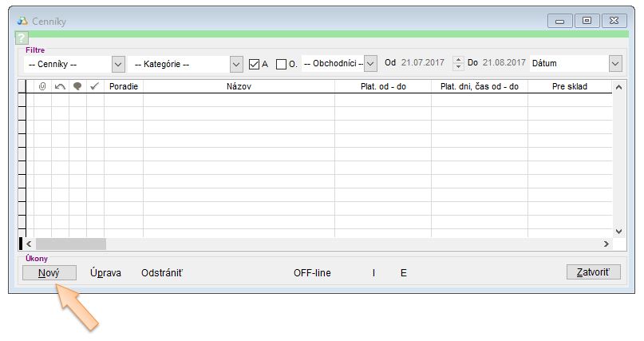
Task: Click the Poradie column header
Action: [x=124, y=86]
